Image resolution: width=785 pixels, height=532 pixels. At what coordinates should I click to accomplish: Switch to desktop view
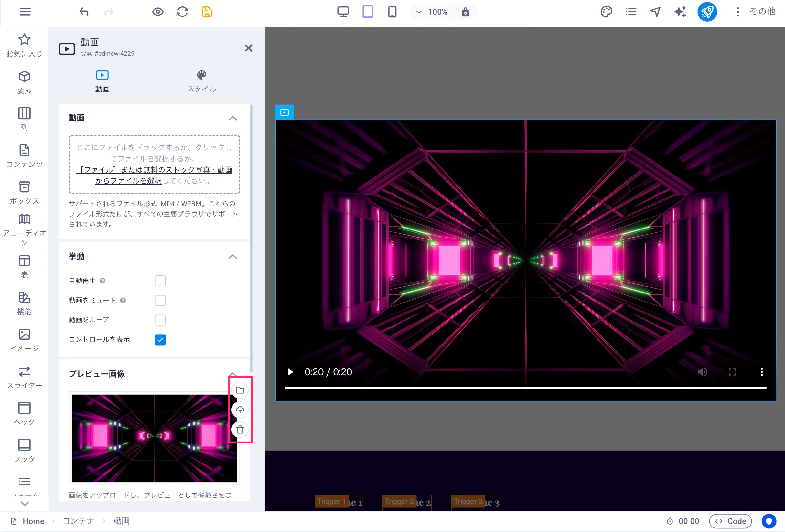(x=343, y=12)
